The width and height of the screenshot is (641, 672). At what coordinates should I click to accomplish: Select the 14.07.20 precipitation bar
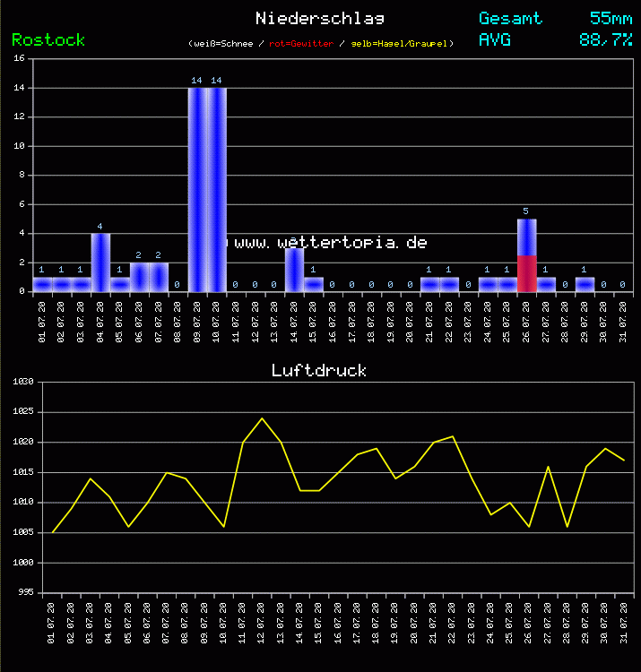tap(294, 269)
